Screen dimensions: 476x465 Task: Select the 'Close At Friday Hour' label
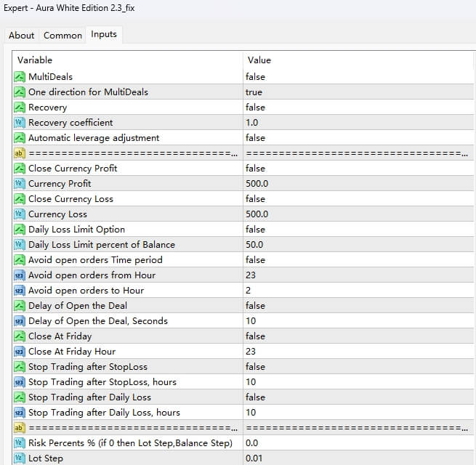72,352
